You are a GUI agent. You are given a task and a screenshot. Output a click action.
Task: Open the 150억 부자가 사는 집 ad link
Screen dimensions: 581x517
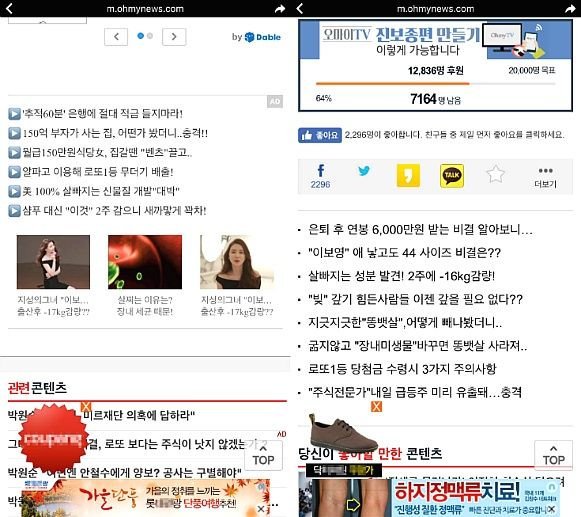115,133
